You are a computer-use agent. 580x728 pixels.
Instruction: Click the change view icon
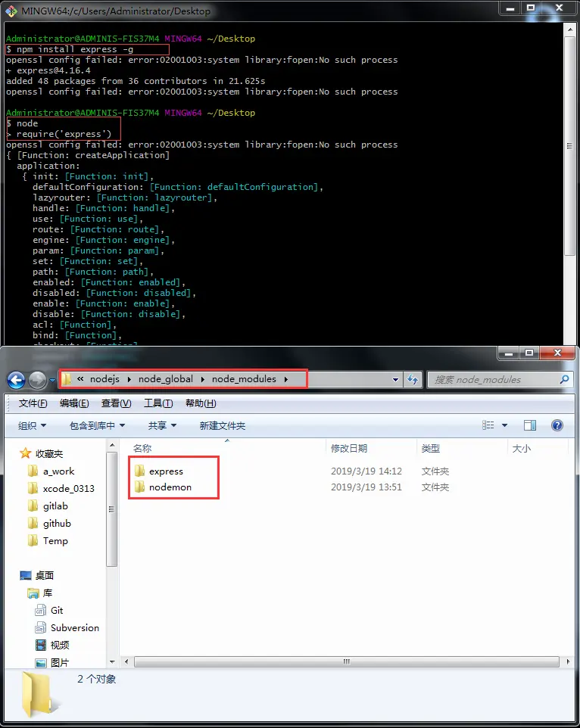point(488,425)
